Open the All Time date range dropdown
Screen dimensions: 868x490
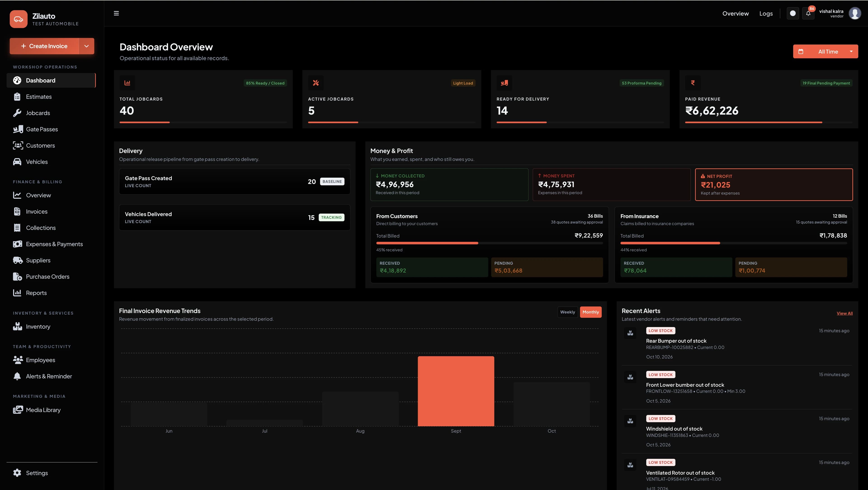[826, 52]
